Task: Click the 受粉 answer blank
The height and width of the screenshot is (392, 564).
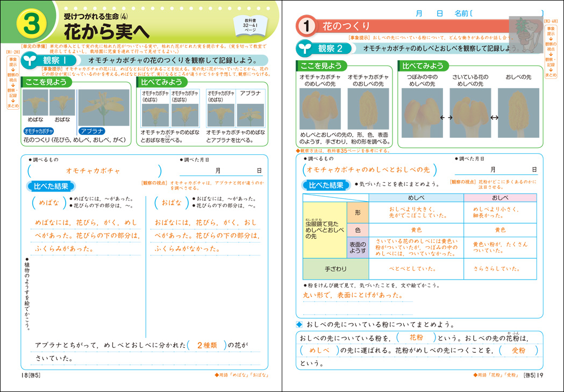Action: 518,350
